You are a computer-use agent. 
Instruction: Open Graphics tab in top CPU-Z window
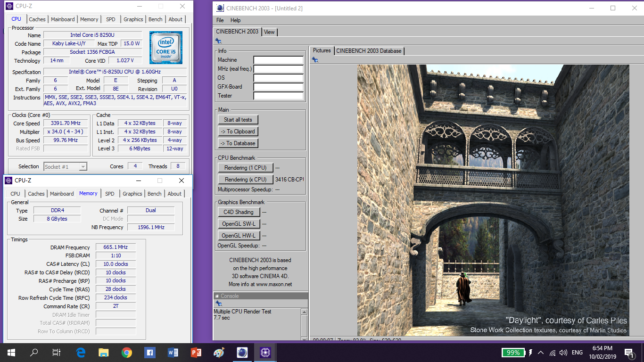(133, 19)
